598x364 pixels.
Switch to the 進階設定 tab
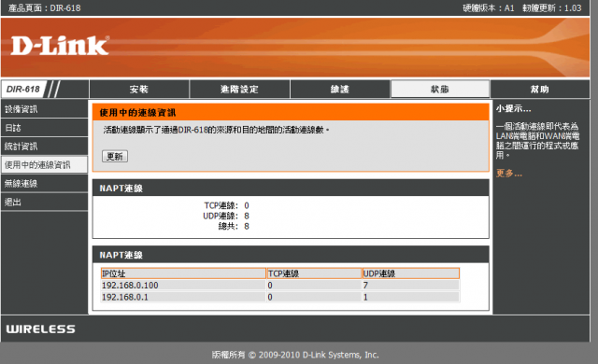(239, 89)
